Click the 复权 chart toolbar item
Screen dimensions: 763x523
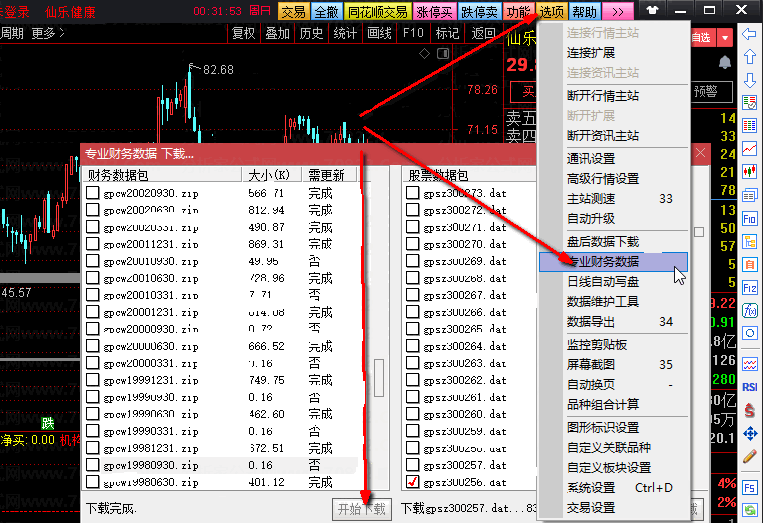[x=243, y=33]
